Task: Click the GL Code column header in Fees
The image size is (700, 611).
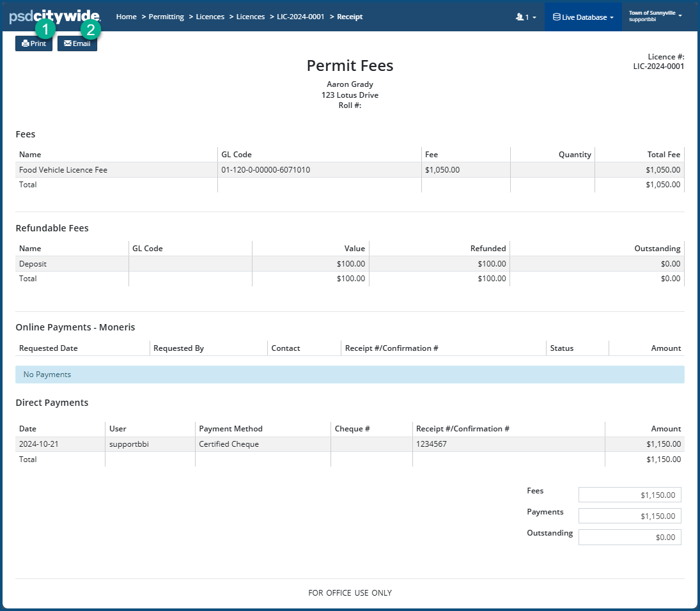Action: point(236,155)
